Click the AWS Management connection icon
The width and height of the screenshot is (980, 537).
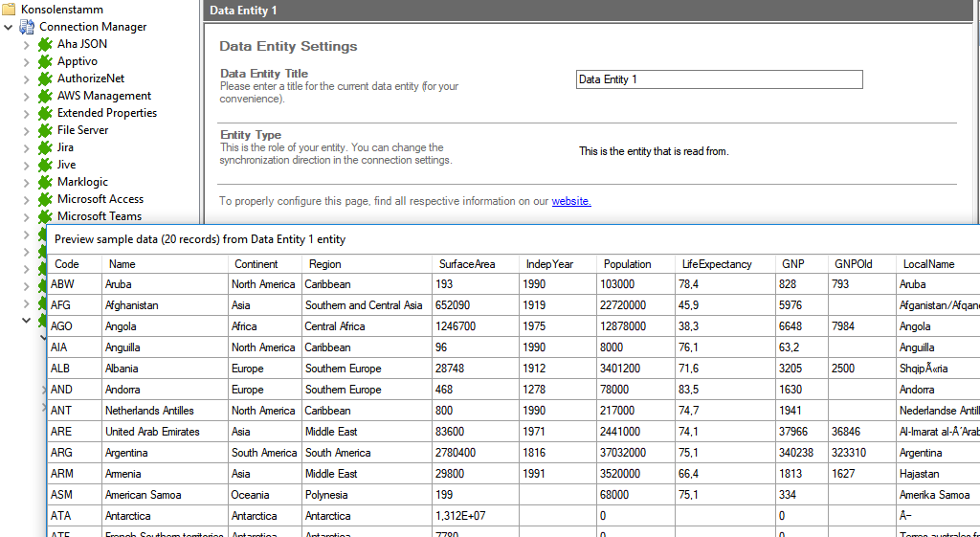pyautogui.click(x=44, y=96)
